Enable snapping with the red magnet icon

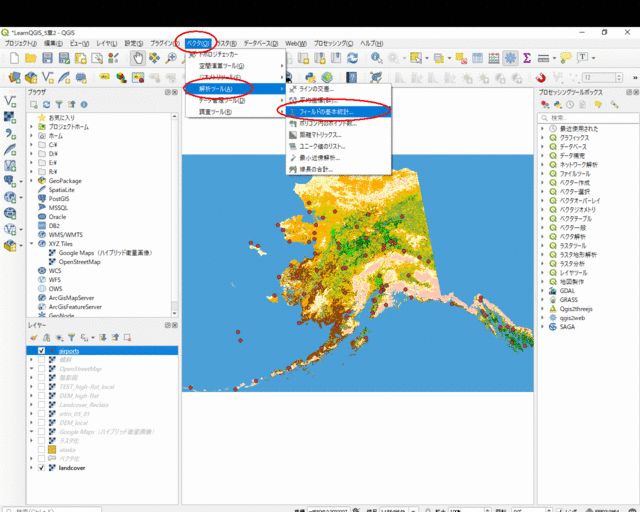(541, 77)
